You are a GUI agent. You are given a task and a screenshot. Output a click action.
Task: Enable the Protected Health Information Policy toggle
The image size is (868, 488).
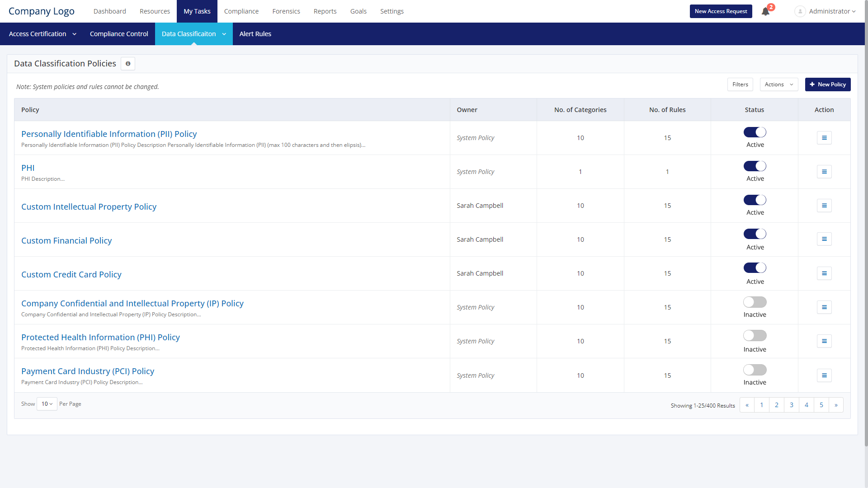tap(755, 336)
